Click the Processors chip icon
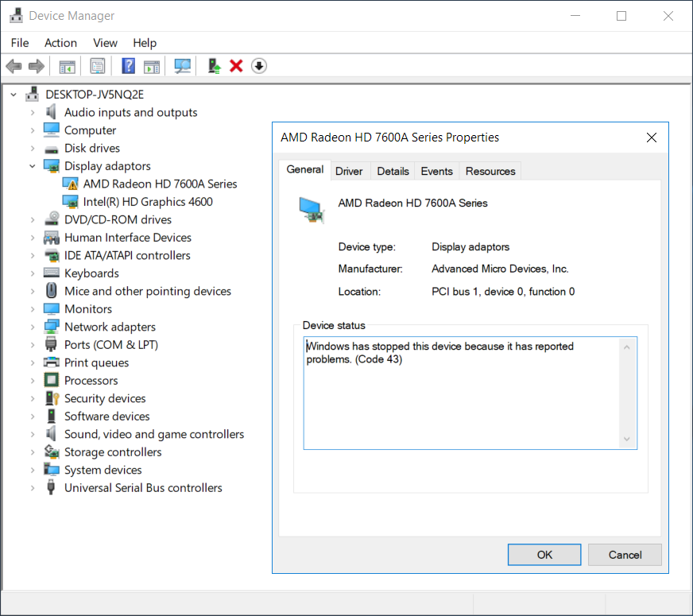This screenshot has width=693, height=616. tap(52, 380)
